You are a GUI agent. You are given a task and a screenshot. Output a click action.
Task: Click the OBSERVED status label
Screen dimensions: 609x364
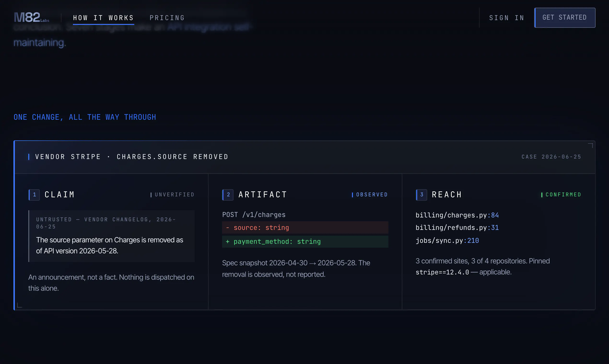(370, 195)
